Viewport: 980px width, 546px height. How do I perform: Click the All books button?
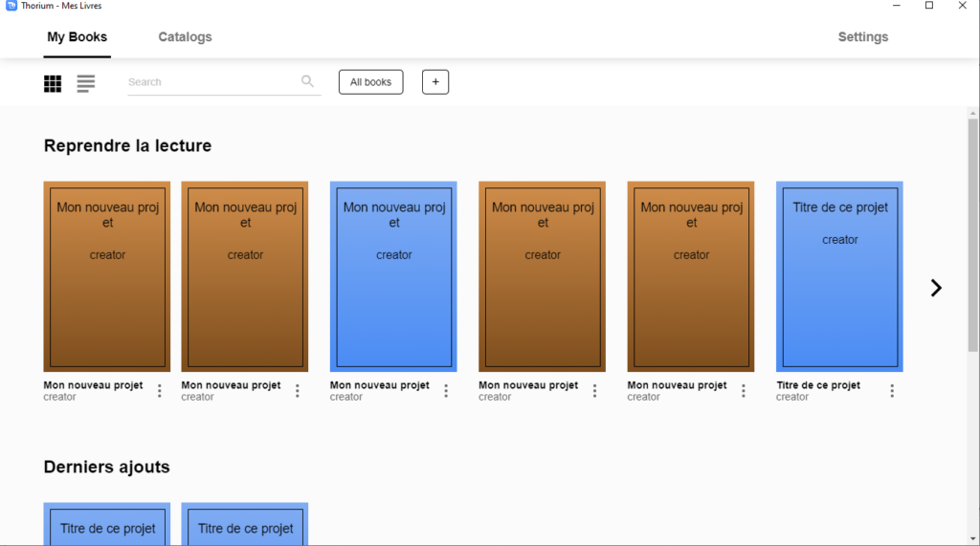370,82
